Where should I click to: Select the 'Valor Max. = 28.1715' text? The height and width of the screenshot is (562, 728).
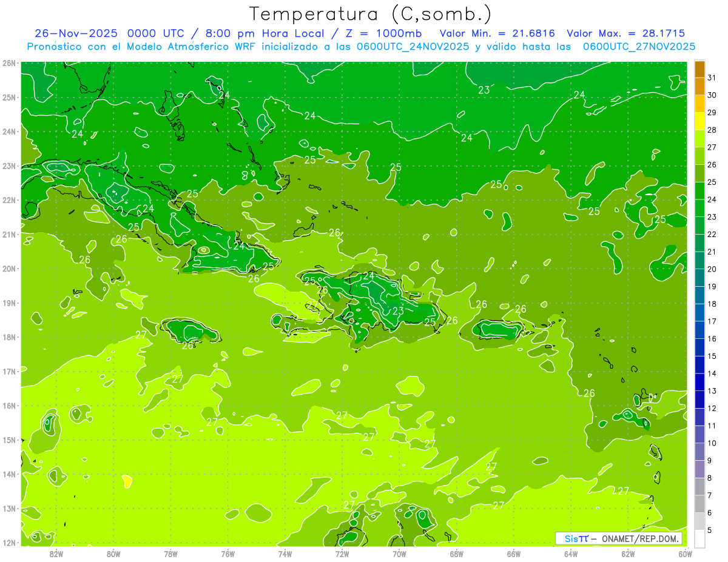pyautogui.click(x=625, y=33)
